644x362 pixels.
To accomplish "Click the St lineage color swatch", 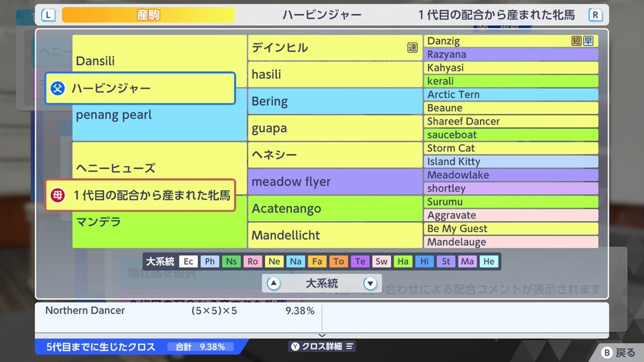I will pos(446,261).
